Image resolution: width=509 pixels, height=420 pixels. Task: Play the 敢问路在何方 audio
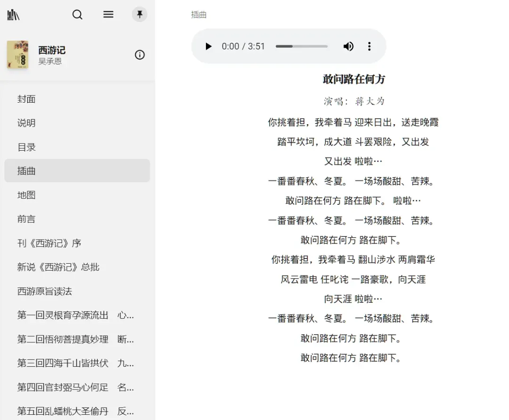click(208, 46)
